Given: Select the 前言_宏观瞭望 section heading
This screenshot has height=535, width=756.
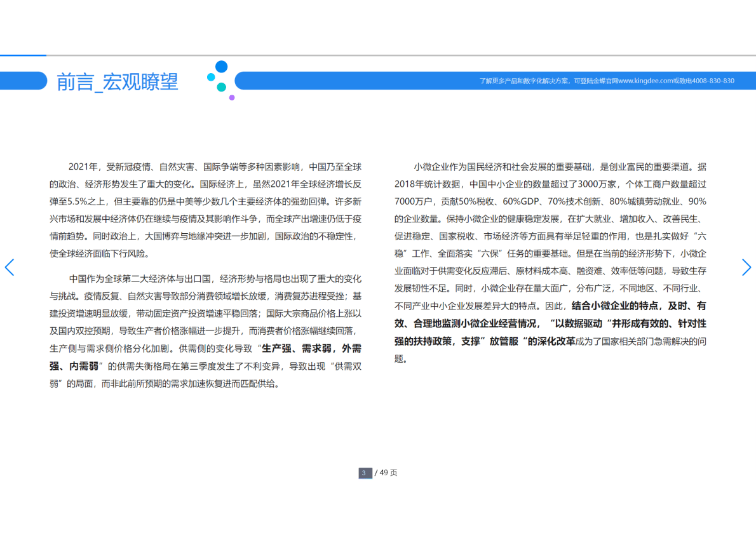Looking at the screenshot, I should point(118,82).
